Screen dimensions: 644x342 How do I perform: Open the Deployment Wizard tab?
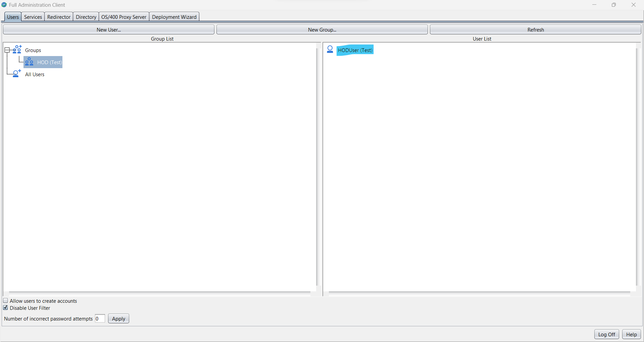174,16
